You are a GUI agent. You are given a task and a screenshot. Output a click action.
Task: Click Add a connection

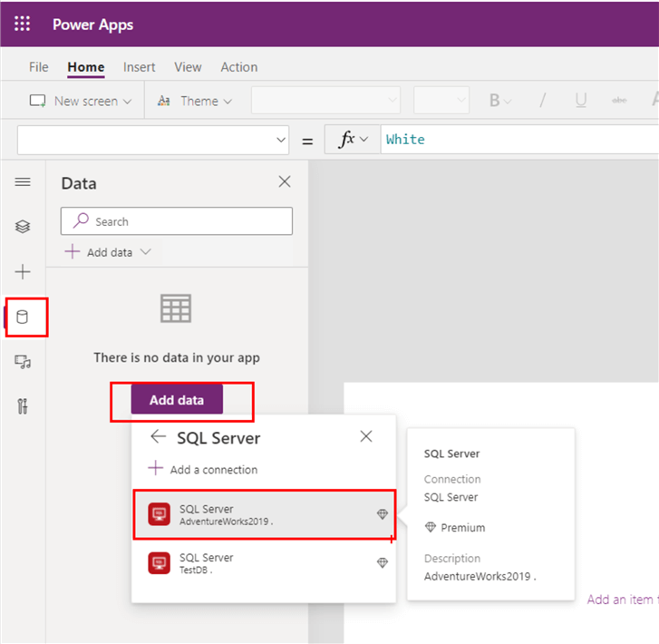[203, 469]
